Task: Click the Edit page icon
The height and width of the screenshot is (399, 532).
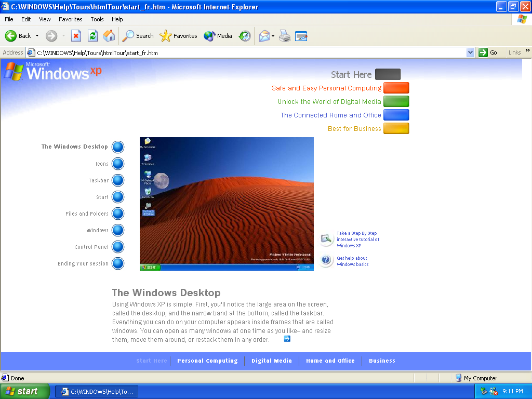Action: (301, 36)
